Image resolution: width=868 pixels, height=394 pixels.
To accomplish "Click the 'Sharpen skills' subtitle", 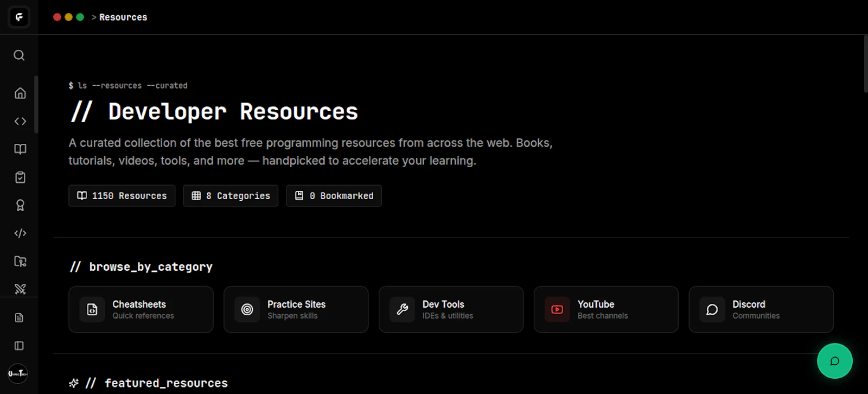I will click(x=292, y=316).
